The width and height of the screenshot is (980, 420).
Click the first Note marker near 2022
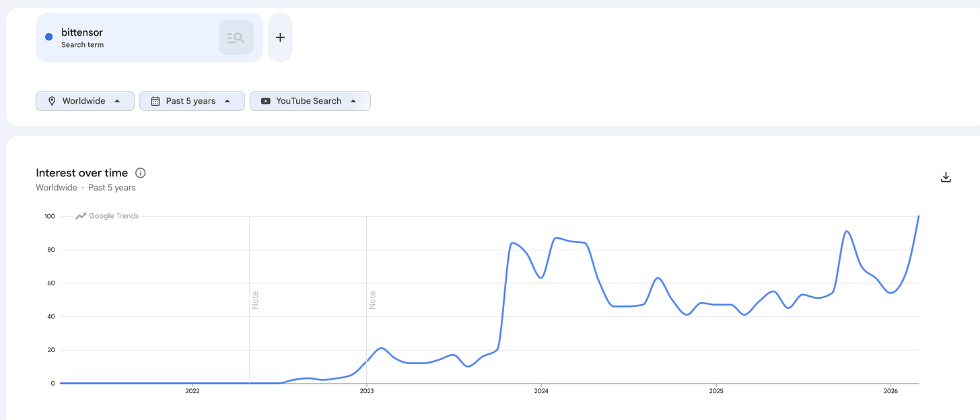[x=255, y=300]
